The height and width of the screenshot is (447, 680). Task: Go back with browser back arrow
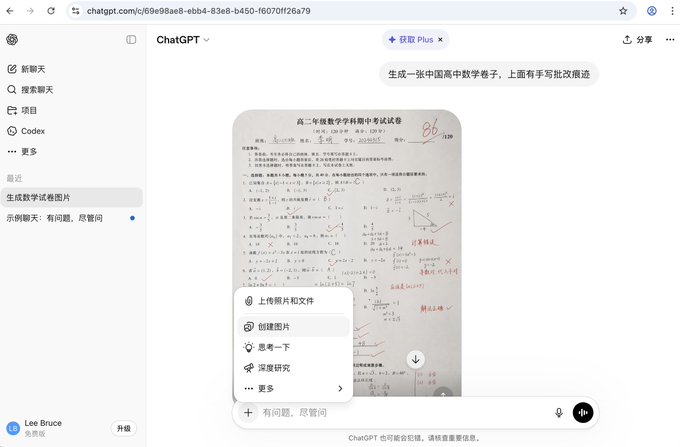tap(10, 11)
